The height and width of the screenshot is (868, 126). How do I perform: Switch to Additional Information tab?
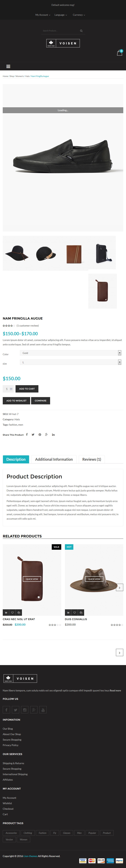(x=54, y=459)
